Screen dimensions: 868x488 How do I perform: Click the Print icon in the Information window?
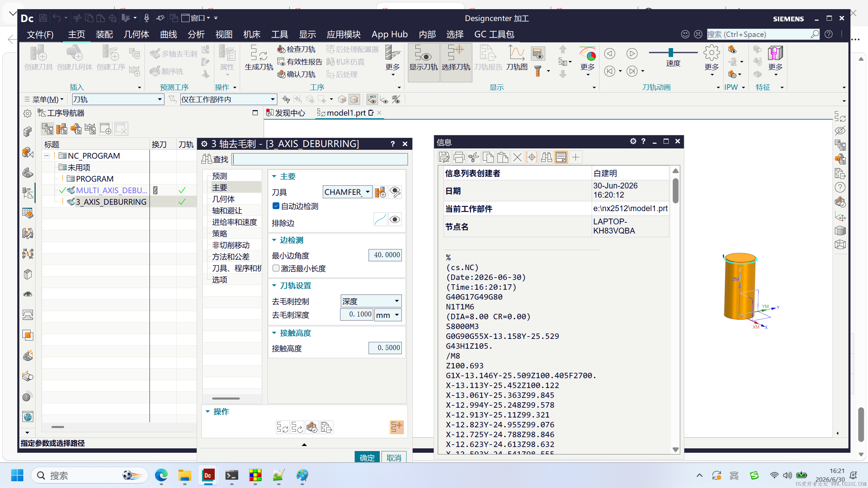(x=459, y=157)
